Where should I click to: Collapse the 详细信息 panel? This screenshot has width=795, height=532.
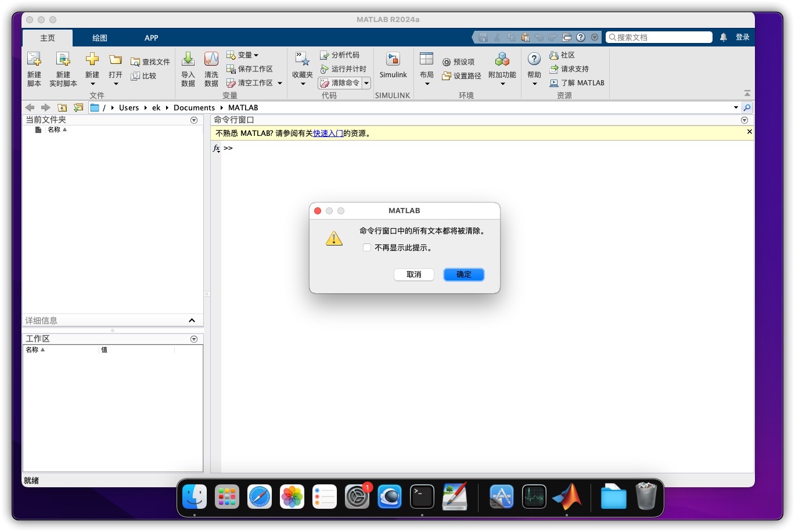(x=192, y=321)
